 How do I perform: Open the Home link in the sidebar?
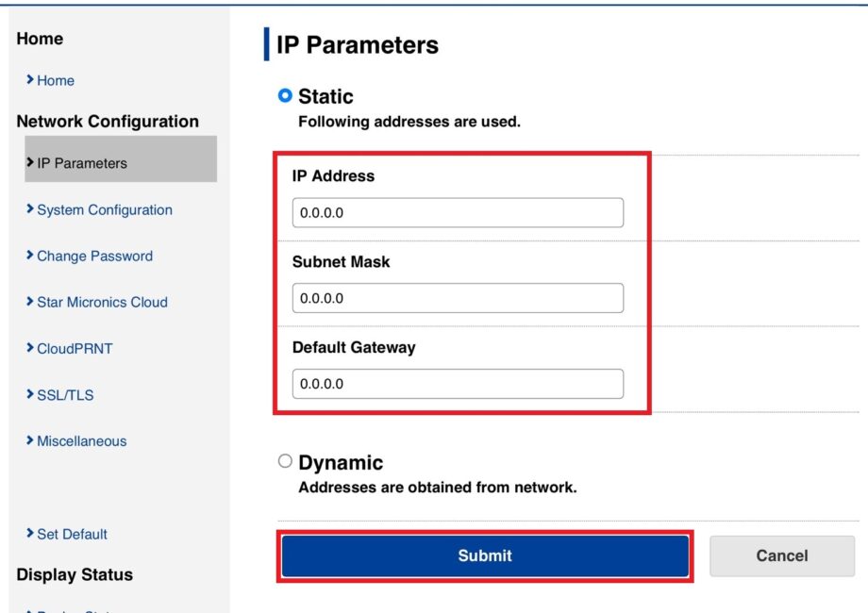click(55, 81)
